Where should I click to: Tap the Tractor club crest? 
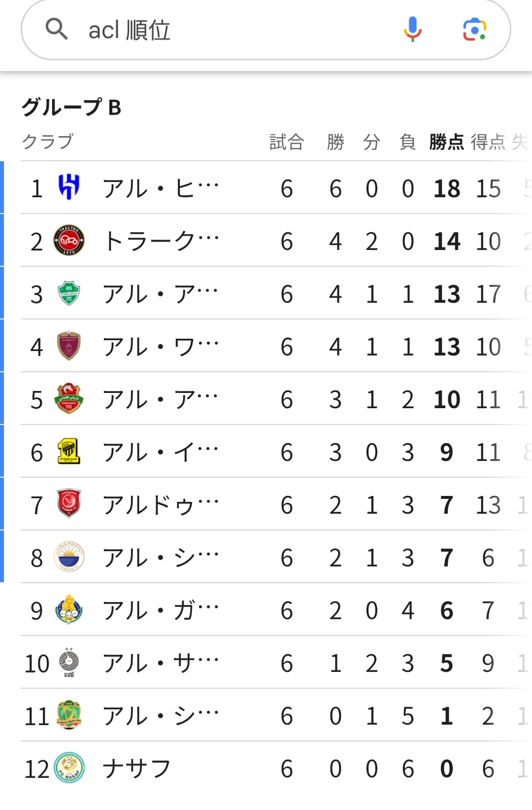[68, 241]
